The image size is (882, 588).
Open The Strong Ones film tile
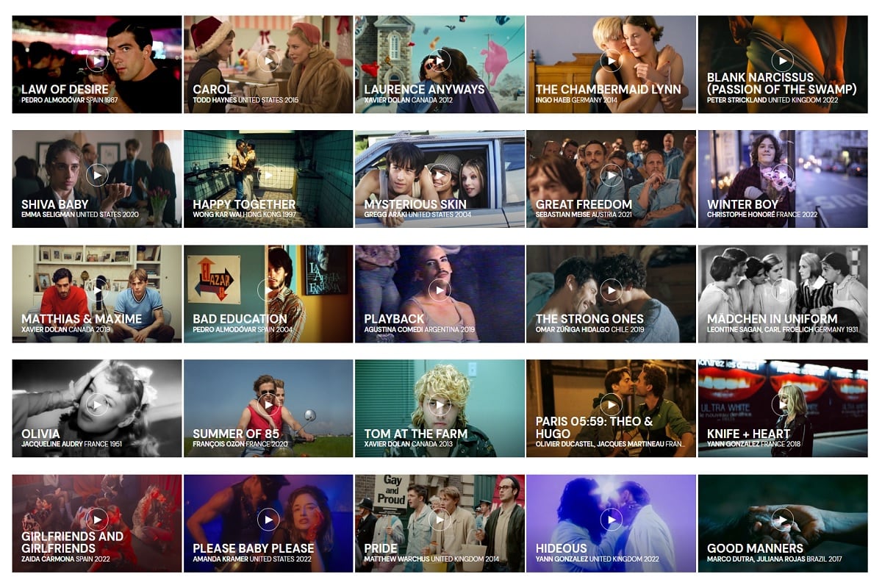[611, 294]
